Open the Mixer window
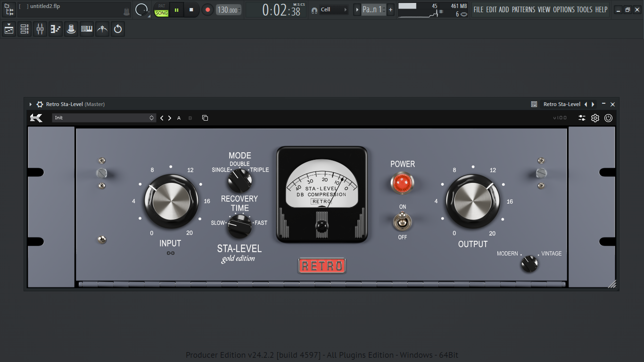Viewport: 644px width, 362px height. pos(40,29)
